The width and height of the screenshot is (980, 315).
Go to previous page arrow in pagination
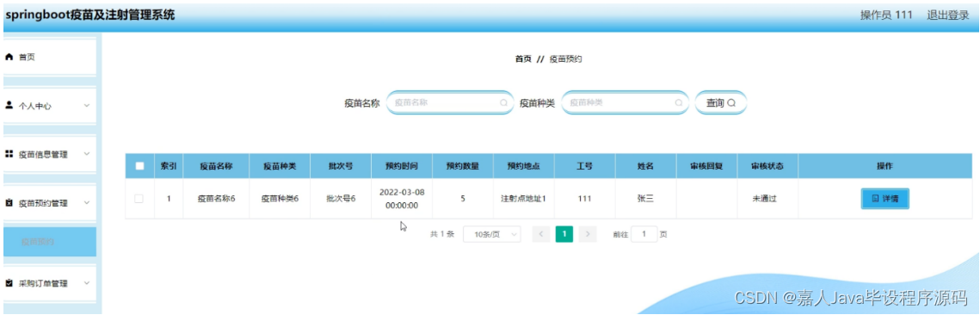point(541,234)
